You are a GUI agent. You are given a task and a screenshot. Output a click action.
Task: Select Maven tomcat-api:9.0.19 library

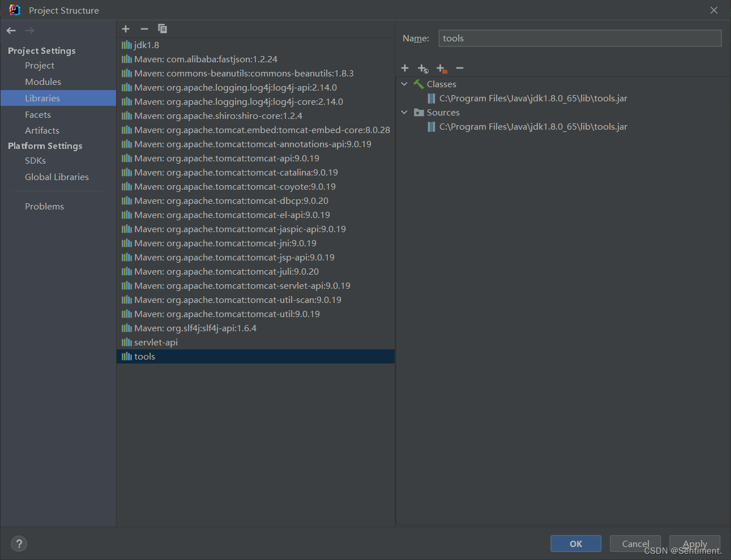coord(255,158)
